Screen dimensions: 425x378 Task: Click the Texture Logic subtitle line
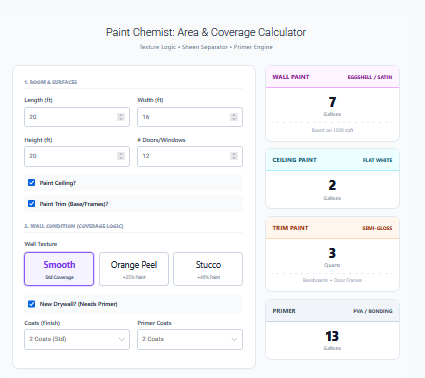pyautogui.click(x=206, y=47)
